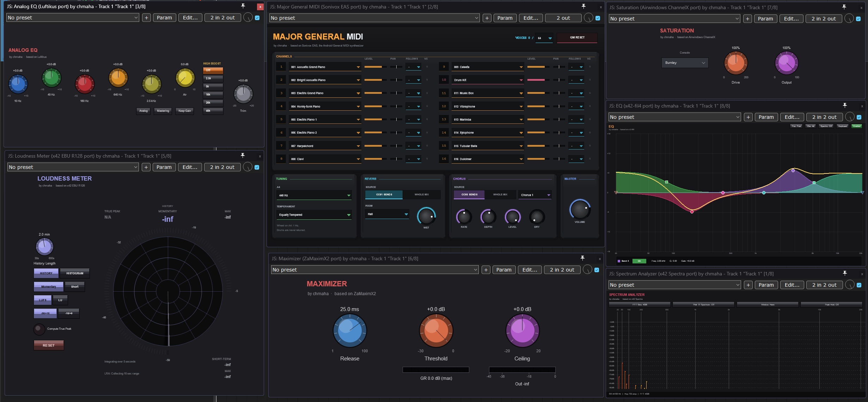Screen dimensions: 868x402
Task: Disable the Analog EQ bypass checkbox
Action: coord(257,18)
